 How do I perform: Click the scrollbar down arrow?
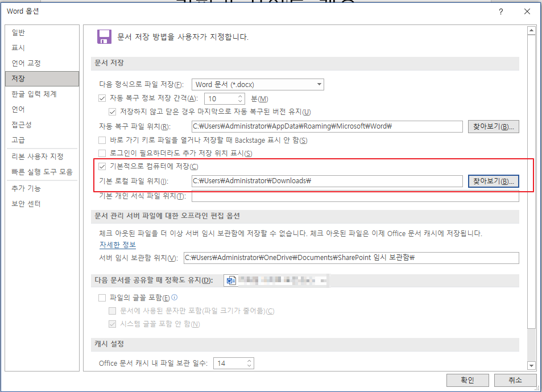tap(531, 365)
